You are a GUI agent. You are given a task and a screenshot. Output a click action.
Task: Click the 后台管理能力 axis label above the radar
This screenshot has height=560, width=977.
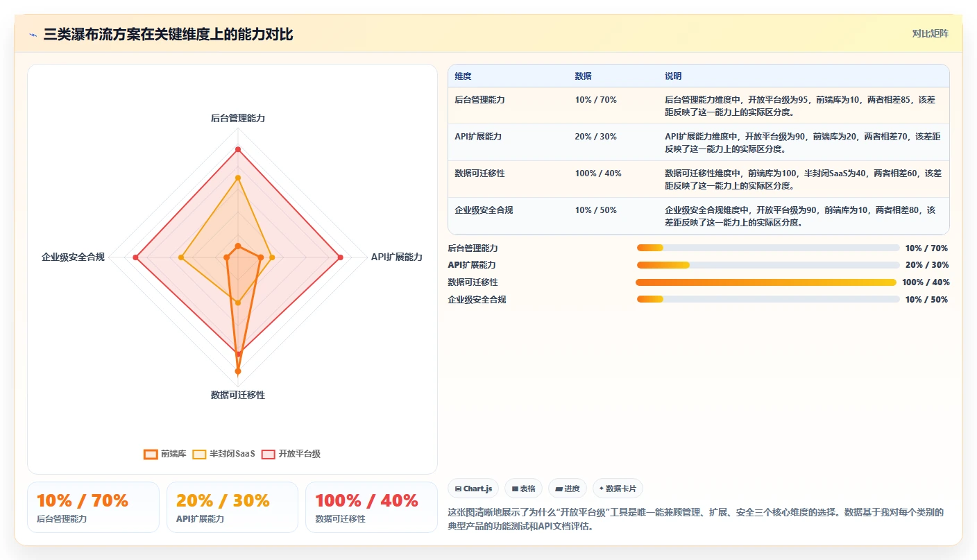[x=238, y=118]
